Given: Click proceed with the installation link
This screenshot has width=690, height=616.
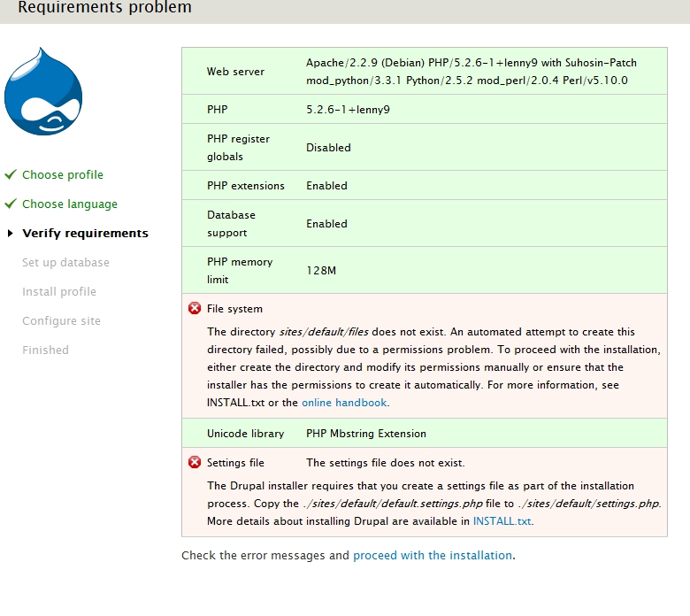Looking at the screenshot, I should (432, 556).
